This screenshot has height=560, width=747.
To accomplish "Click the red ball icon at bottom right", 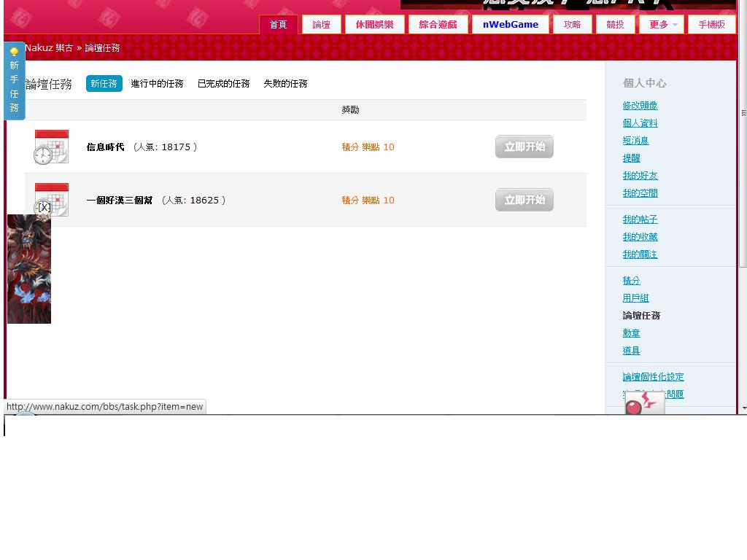I will tap(644, 404).
